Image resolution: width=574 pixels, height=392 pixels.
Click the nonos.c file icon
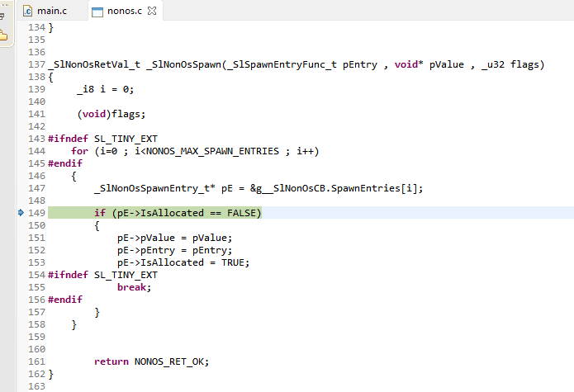coord(97,12)
